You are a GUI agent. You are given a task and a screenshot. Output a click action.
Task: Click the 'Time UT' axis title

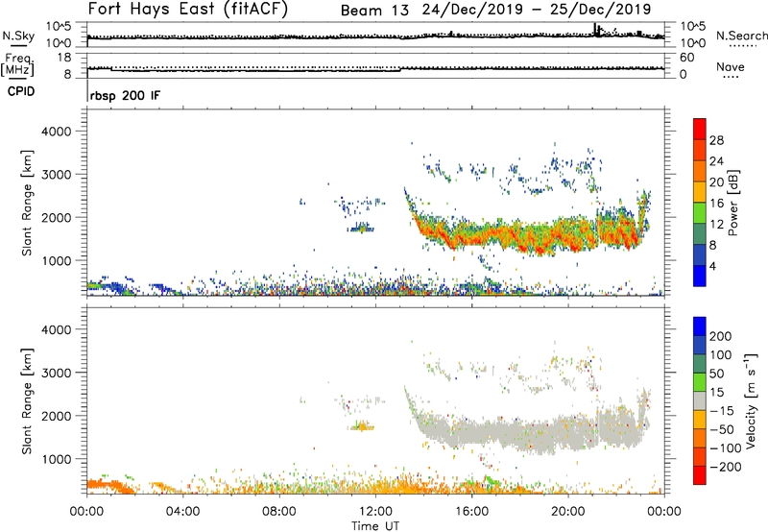click(375, 525)
